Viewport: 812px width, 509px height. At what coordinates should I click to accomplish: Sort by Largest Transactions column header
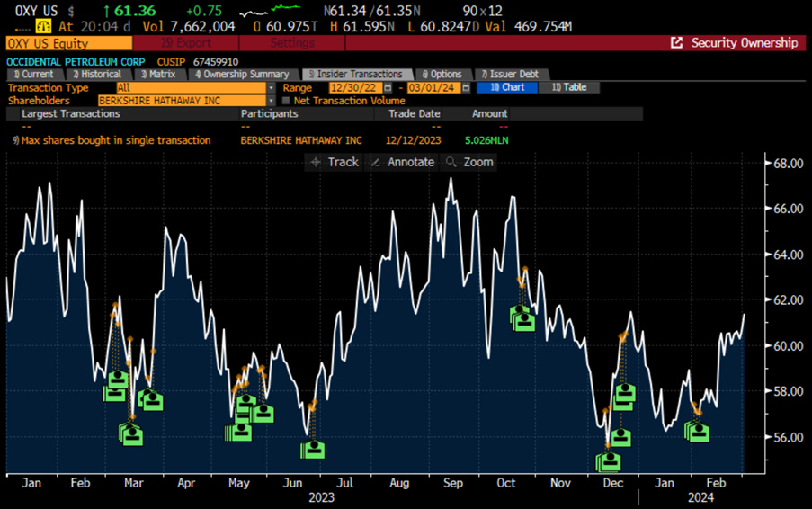click(x=70, y=113)
